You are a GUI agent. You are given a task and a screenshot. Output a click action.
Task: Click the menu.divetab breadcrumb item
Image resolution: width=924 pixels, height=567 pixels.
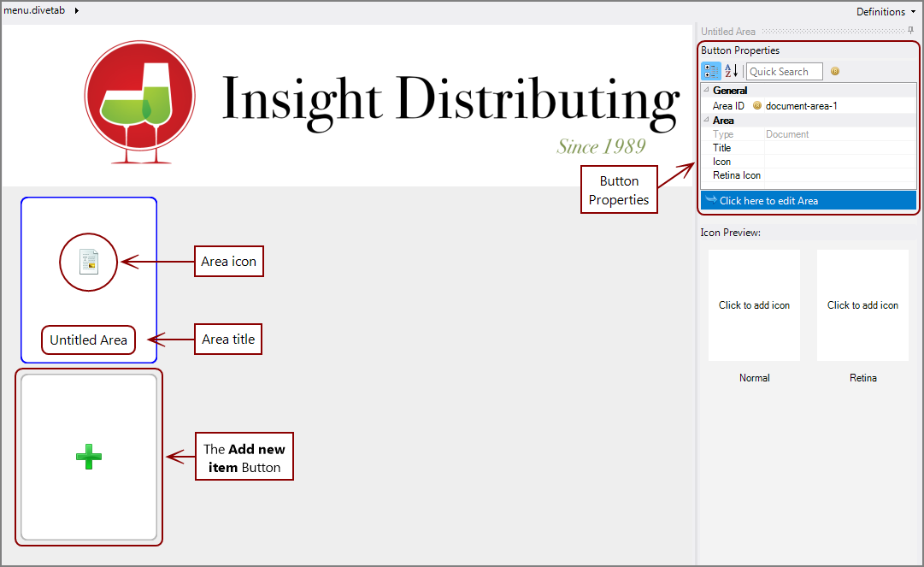tap(32, 11)
